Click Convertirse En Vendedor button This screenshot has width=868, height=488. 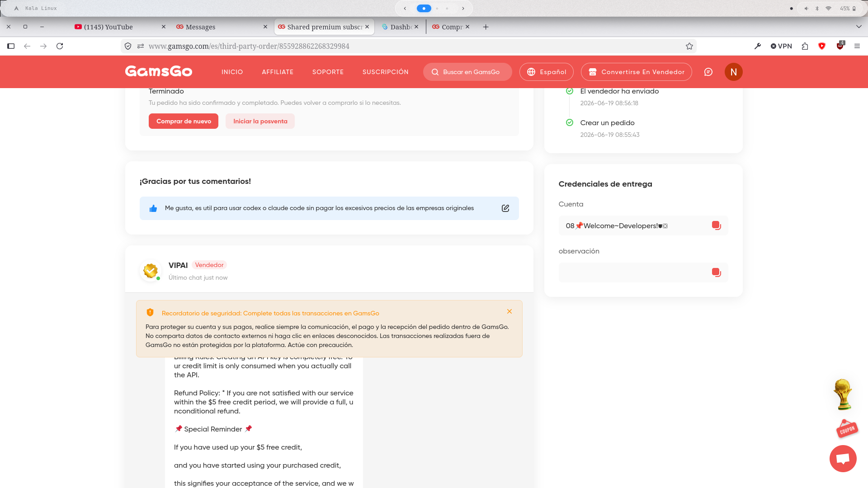[637, 72]
